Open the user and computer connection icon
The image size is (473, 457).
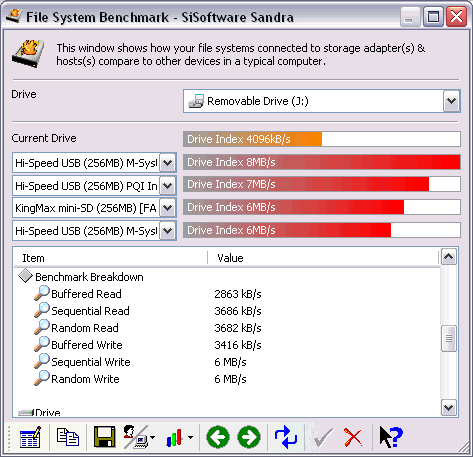(135, 437)
